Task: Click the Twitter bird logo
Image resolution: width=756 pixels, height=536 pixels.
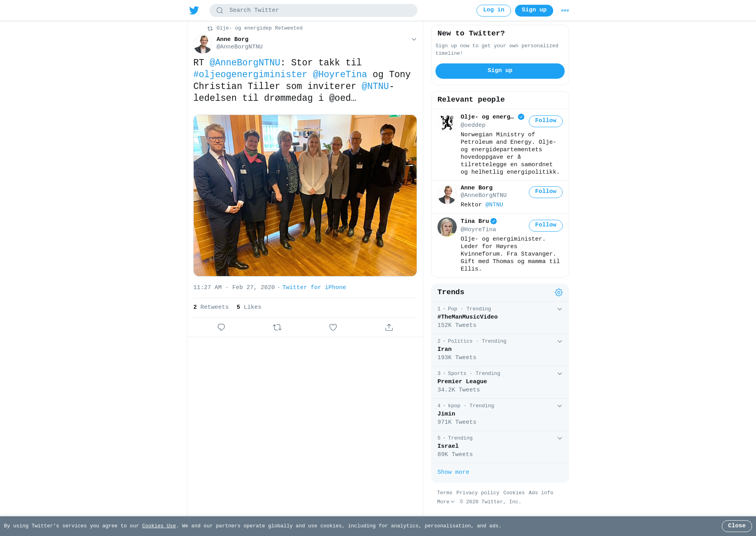Action: [194, 11]
